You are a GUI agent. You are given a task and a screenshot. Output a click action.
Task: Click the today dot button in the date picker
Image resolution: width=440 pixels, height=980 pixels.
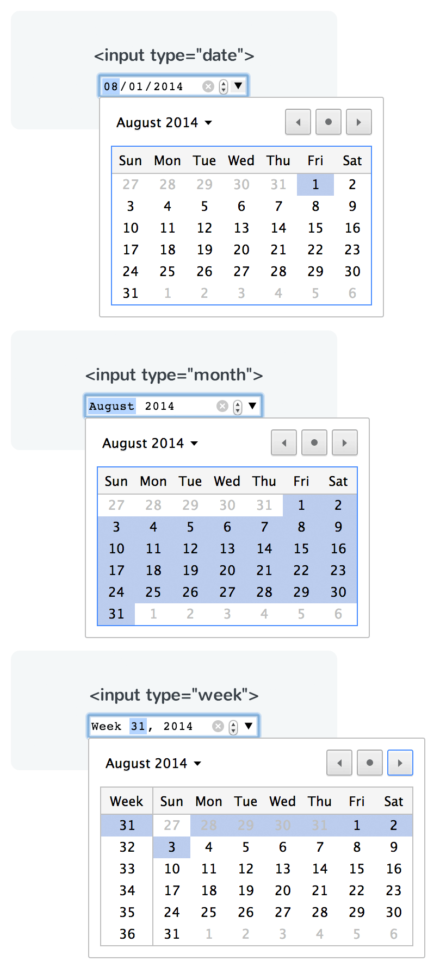click(328, 122)
